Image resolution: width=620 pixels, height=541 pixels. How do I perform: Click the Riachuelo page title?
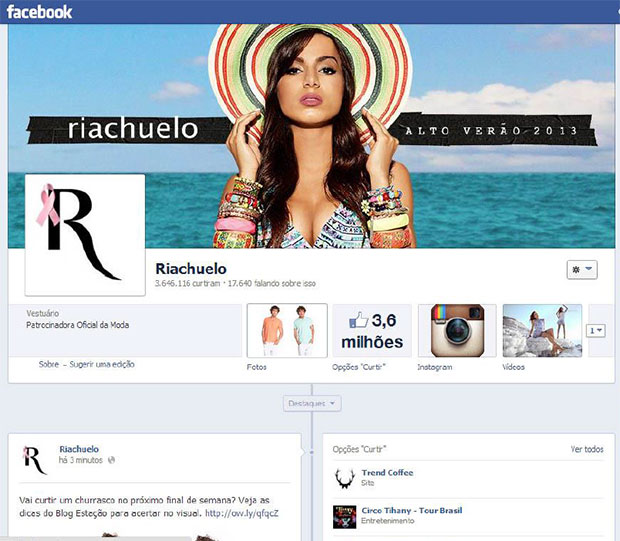click(191, 269)
